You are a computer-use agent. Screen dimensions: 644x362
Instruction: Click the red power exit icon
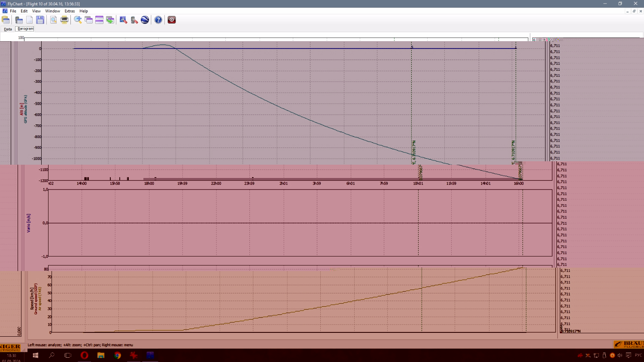(172, 20)
